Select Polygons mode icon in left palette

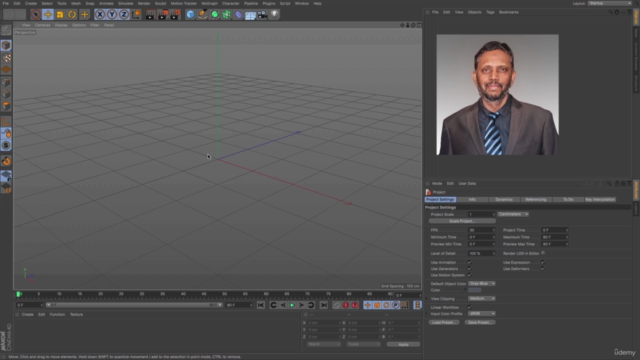(6, 106)
